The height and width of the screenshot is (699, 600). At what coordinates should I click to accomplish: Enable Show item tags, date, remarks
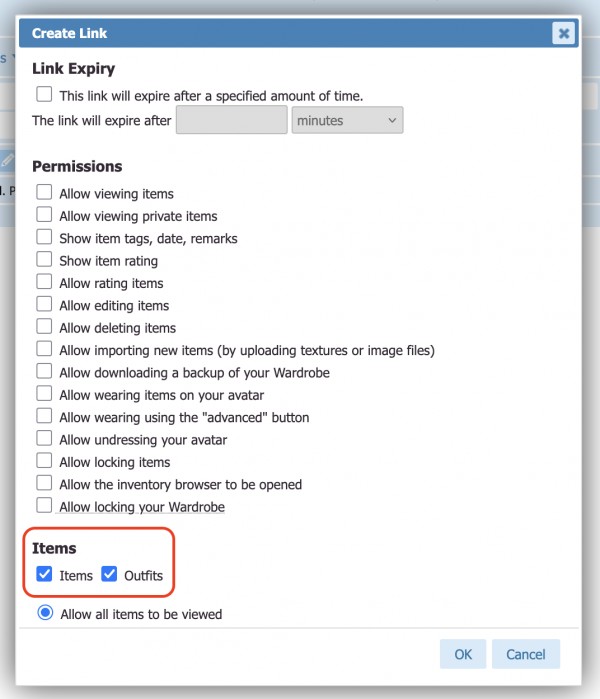(44, 238)
